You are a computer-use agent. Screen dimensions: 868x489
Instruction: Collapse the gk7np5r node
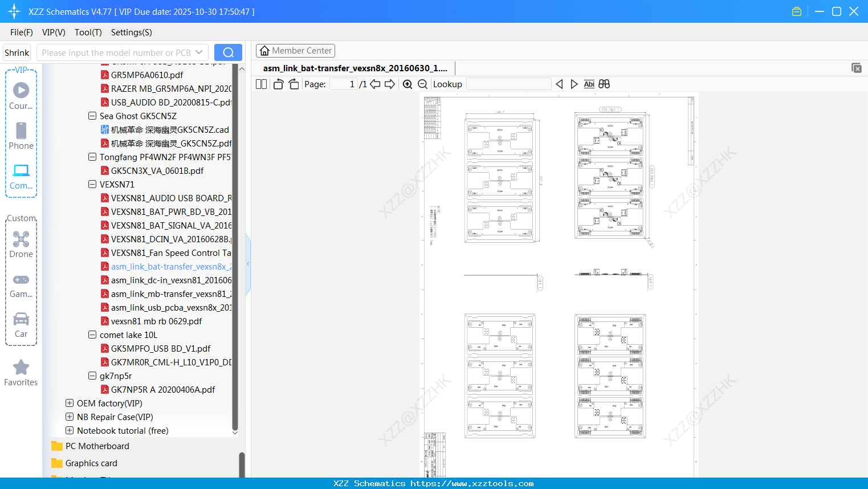[x=92, y=376]
